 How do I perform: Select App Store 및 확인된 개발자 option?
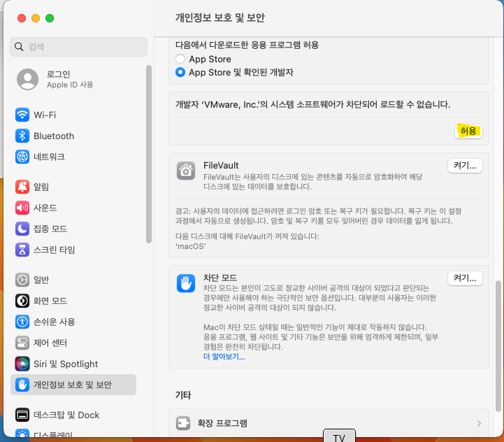[x=180, y=72]
